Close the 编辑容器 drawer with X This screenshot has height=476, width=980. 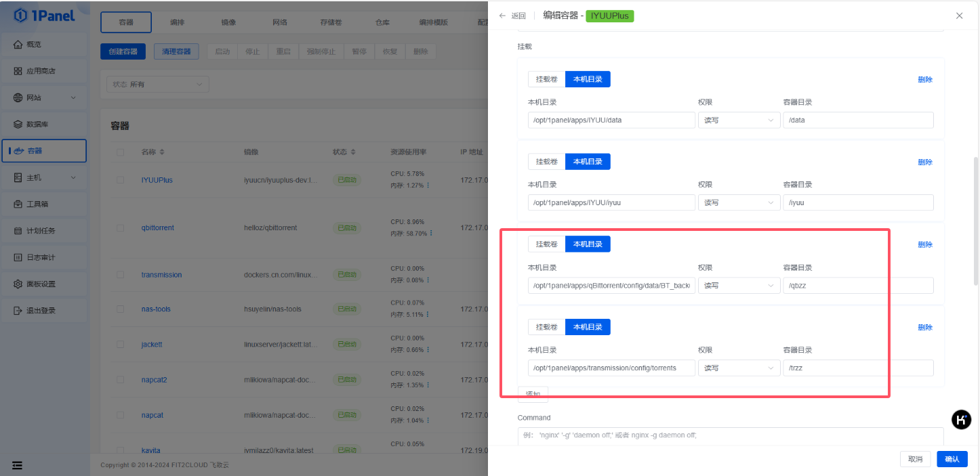tap(959, 16)
